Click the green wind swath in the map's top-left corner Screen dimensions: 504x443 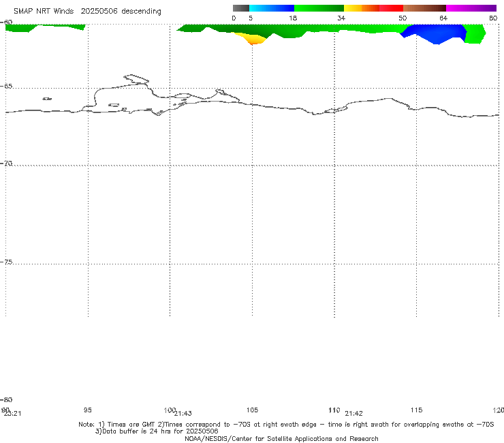coord(45,28)
